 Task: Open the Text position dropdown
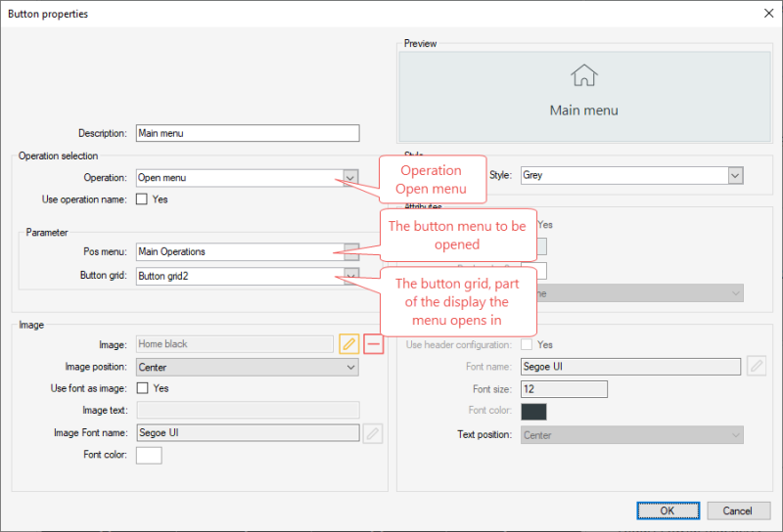pos(735,435)
